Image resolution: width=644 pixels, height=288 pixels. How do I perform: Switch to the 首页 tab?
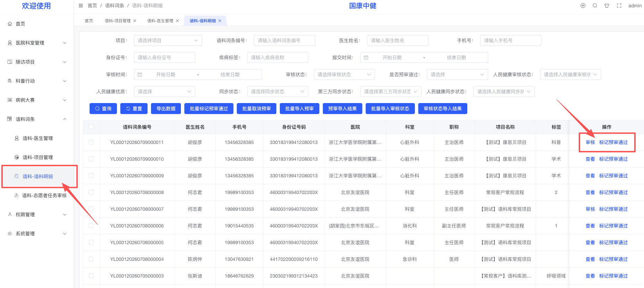[89, 21]
